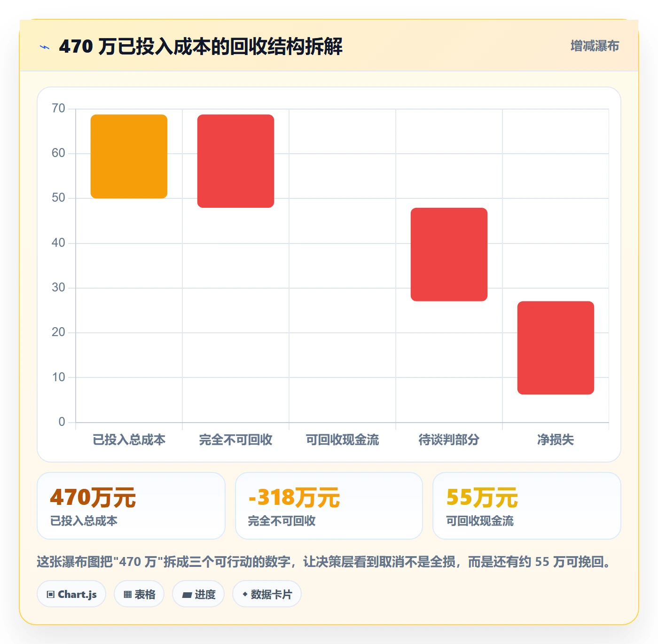Click the 55万元 value in the stat card
This screenshot has height=644, width=658.
482,497
